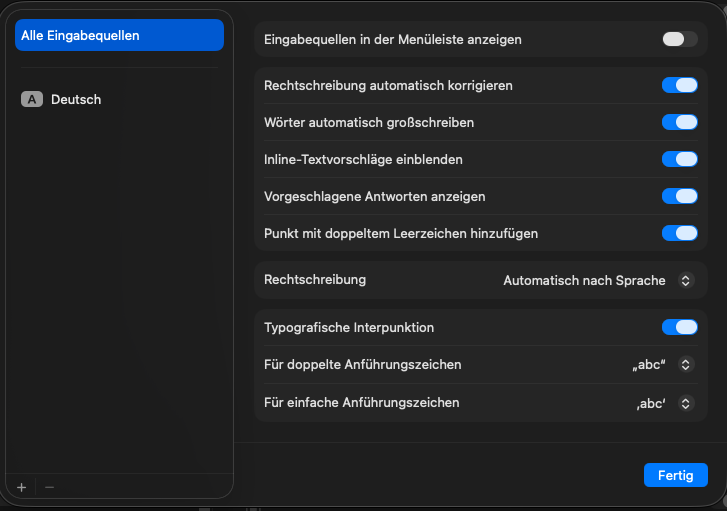Toggle Inline-Textvorschläge einblenden switch
Screen dimensions: 727x511
coord(679,159)
